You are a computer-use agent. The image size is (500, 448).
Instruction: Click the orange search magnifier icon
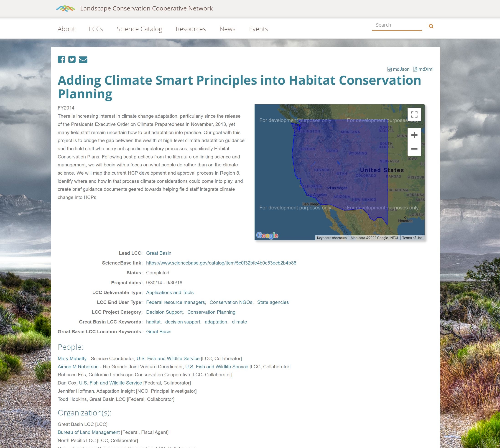[x=431, y=26]
